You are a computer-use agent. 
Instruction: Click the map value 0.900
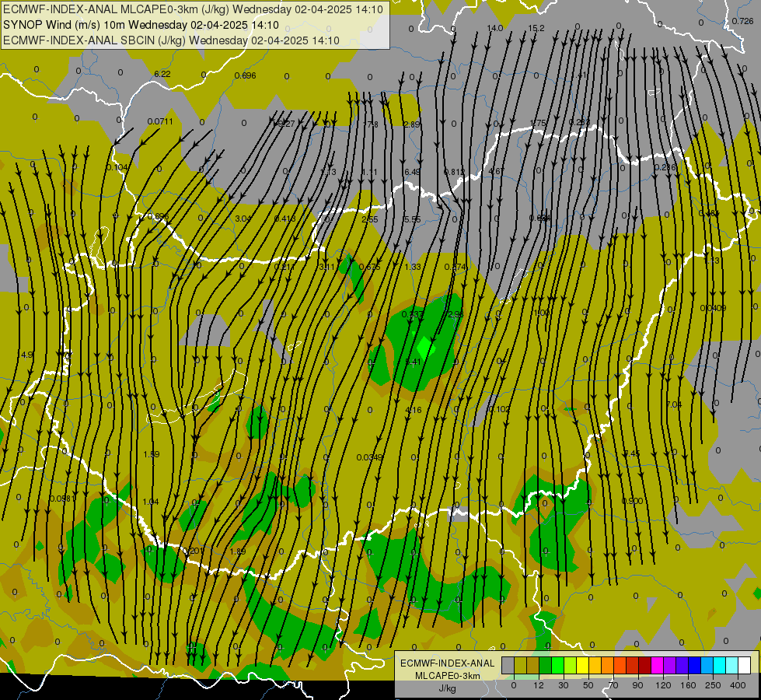[x=632, y=501]
